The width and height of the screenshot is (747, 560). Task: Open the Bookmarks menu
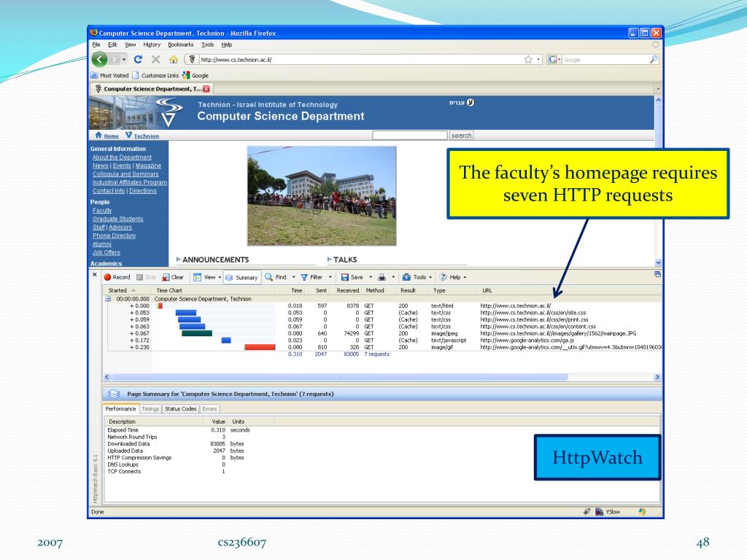click(x=181, y=44)
